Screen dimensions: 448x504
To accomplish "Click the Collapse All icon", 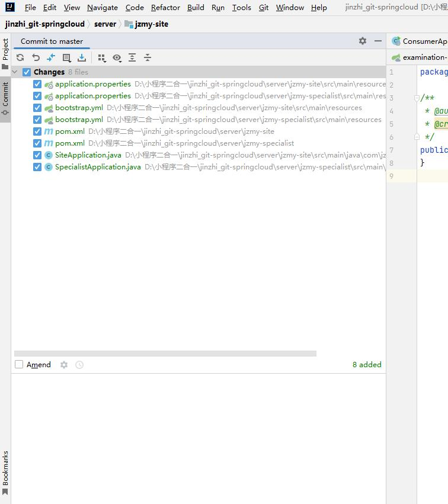I will pyautogui.click(x=148, y=57).
